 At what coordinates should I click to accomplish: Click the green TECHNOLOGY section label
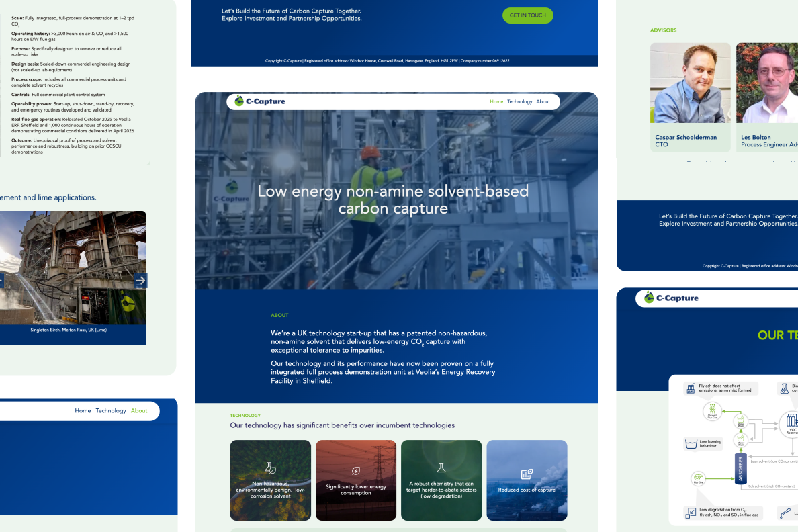click(x=245, y=416)
